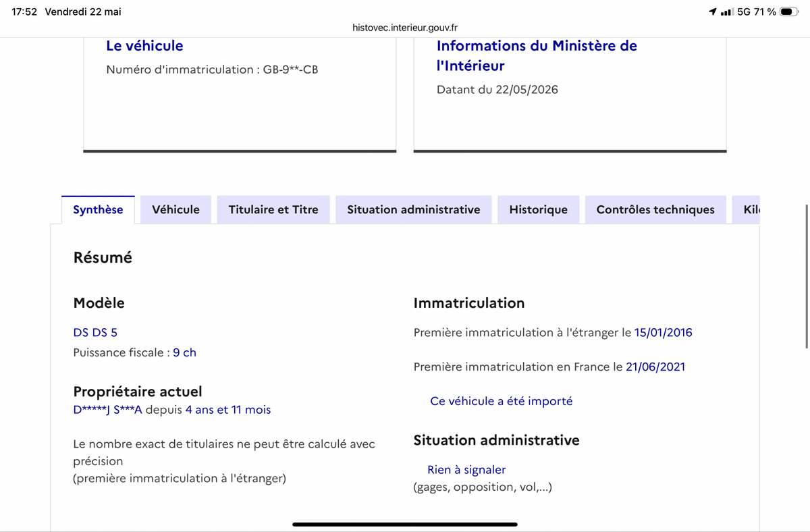Tap the battery icon in status bar
810x532 pixels.
790,12
